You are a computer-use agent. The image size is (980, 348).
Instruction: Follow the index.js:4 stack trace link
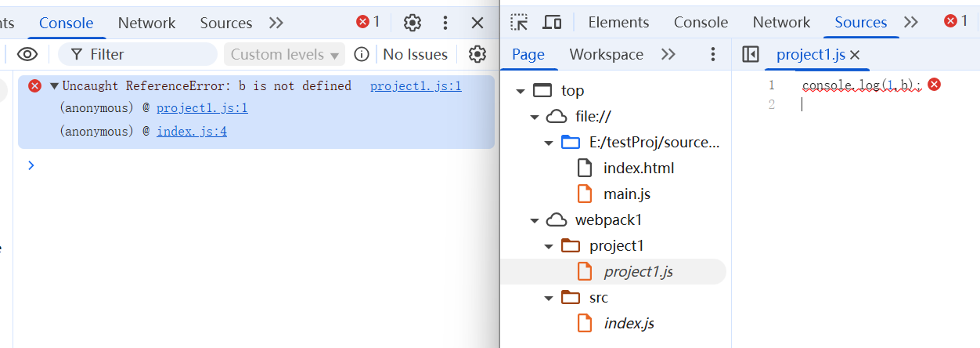[192, 132]
